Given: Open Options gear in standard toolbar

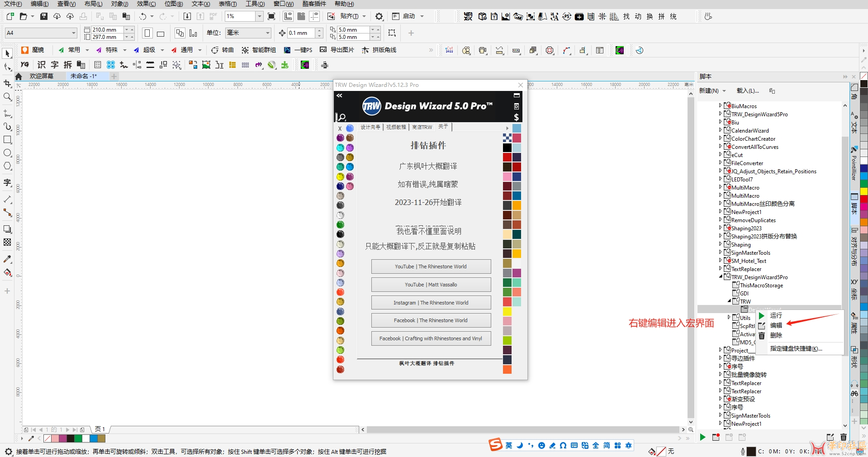Looking at the screenshot, I should 379,16.
